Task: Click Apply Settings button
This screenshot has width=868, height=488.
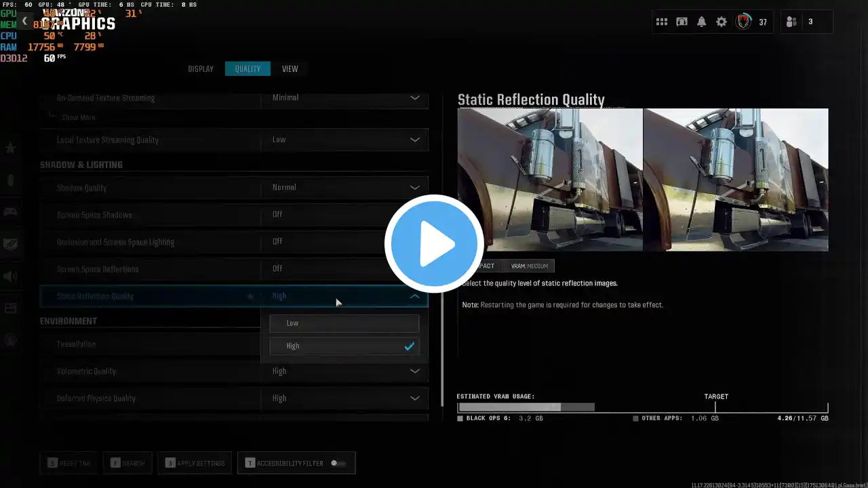Action: (195, 464)
